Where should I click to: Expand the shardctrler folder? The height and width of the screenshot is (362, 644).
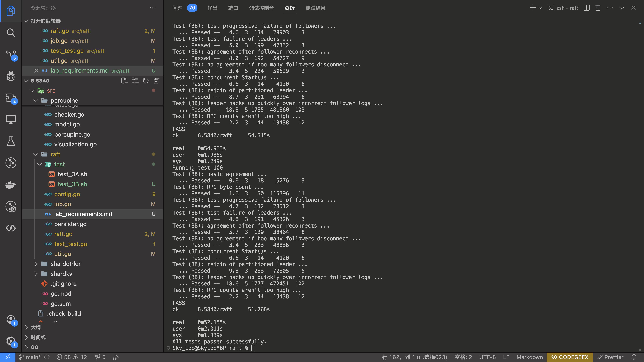pyautogui.click(x=36, y=264)
